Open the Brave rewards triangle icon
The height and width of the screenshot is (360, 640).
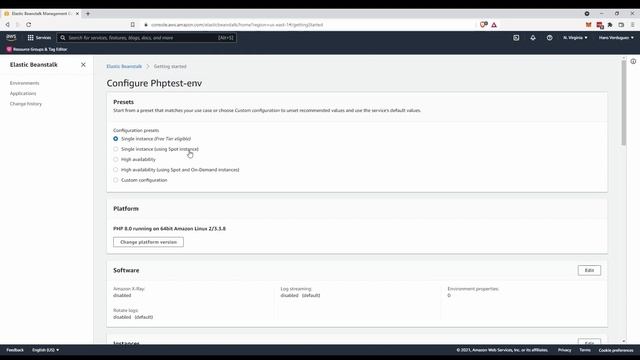point(494,25)
